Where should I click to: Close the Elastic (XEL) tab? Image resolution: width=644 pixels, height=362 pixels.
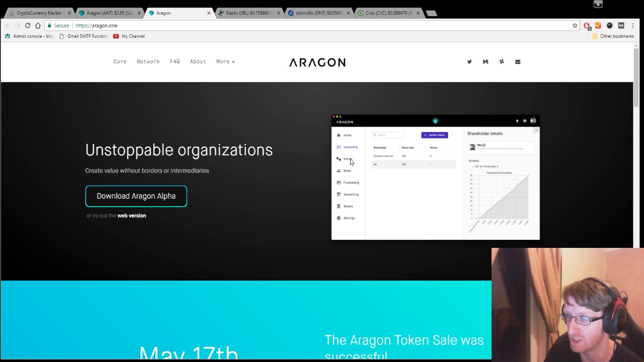point(278,13)
